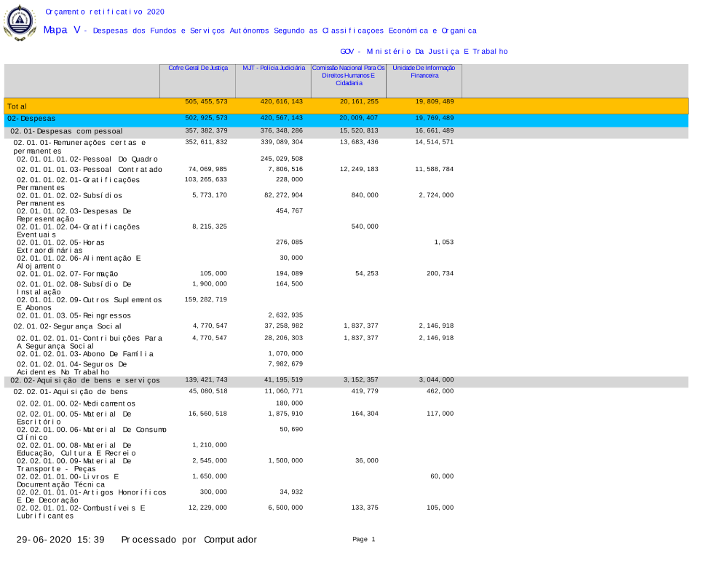
Task: Click the Pessoal Do Quadro value 245,029,508
Action: (x=282, y=159)
